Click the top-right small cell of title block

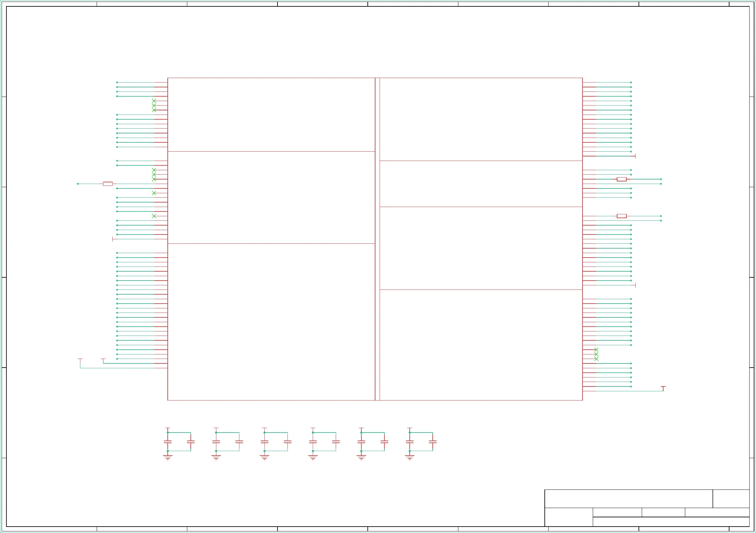(x=731, y=498)
